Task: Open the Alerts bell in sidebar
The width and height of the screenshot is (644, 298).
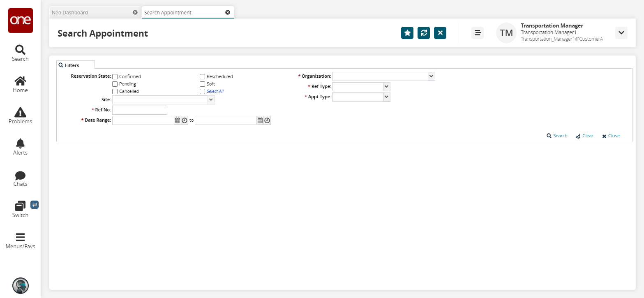Action: [20, 147]
